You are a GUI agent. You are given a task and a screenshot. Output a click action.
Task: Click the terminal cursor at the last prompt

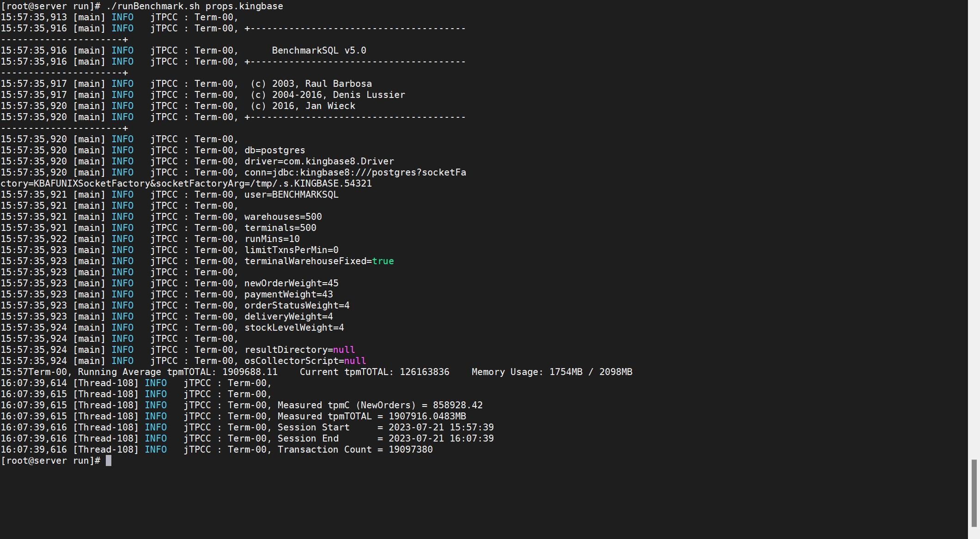pyautogui.click(x=109, y=460)
